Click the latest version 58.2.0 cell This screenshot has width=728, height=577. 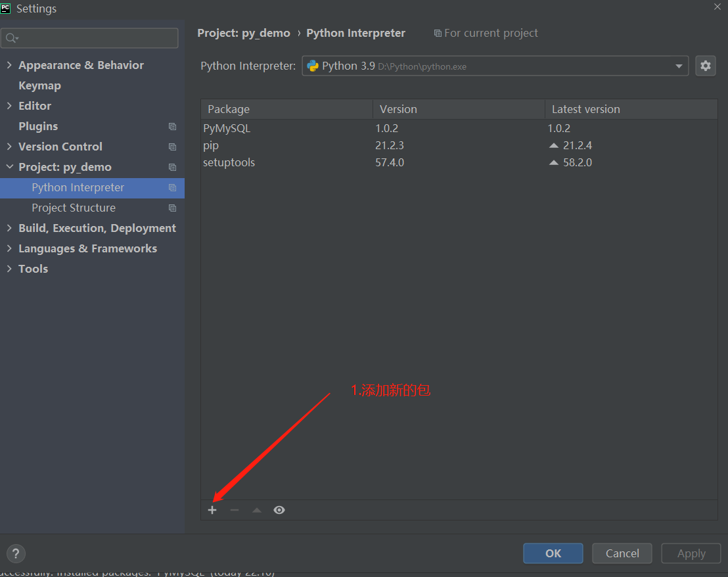pyautogui.click(x=577, y=162)
